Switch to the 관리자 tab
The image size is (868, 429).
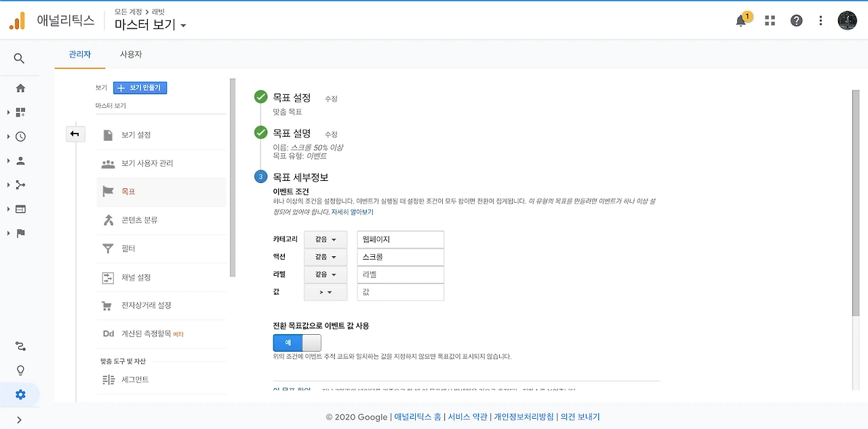click(80, 54)
